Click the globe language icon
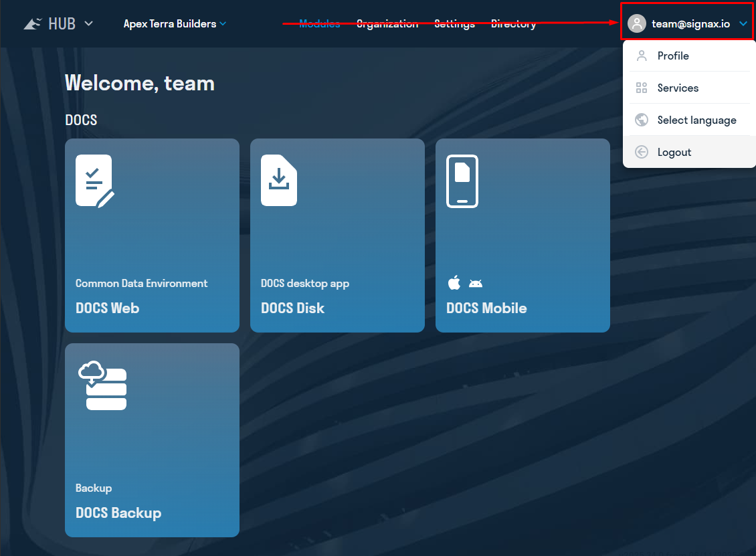 (641, 120)
